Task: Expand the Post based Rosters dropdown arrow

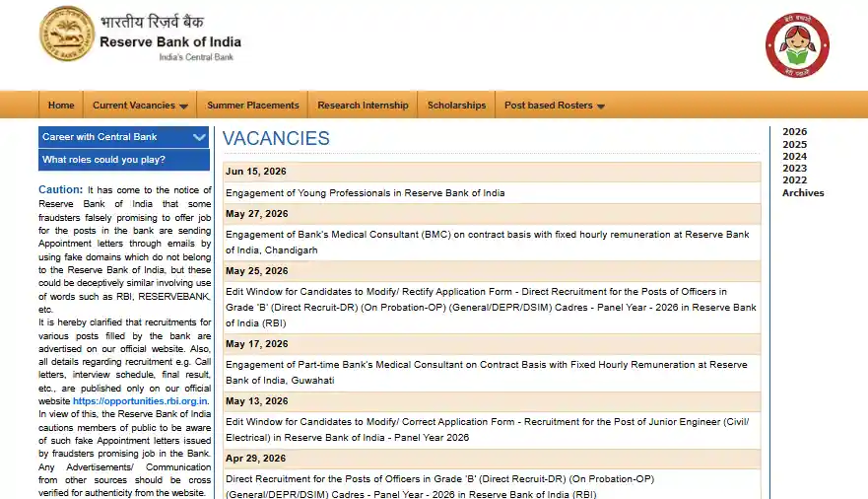Action: click(601, 106)
